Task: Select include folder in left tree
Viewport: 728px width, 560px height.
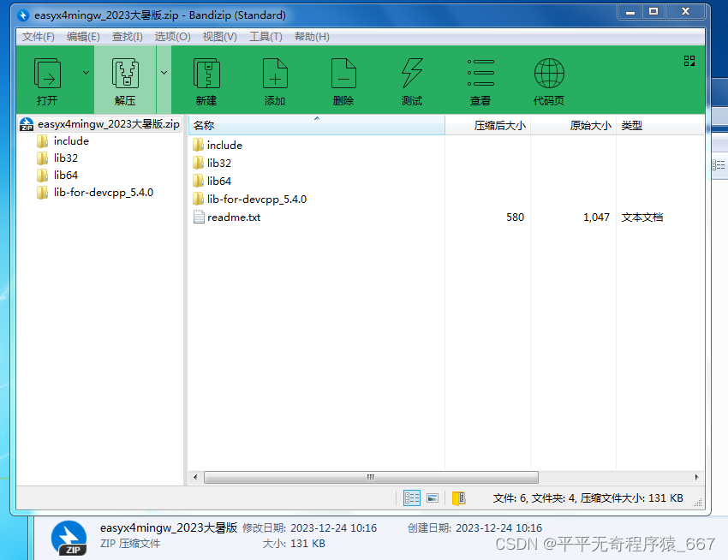Action: [x=63, y=141]
